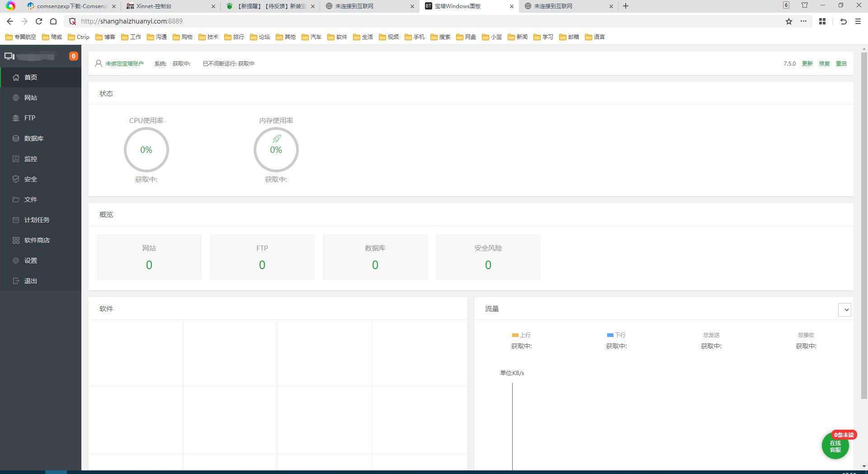Open the 首页 home sidebar item
The width and height of the screenshot is (868, 474).
(41, 77)
